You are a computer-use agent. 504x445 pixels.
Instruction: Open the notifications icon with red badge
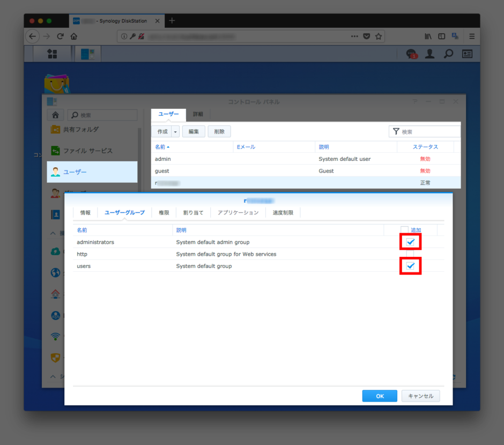coord(411,54)
